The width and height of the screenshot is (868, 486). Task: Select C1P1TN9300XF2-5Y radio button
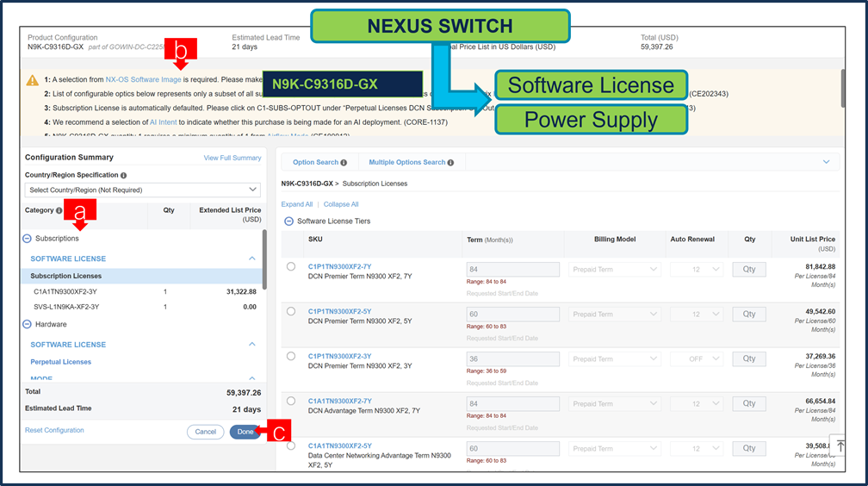pyautogui.click(x=291, y=311)
